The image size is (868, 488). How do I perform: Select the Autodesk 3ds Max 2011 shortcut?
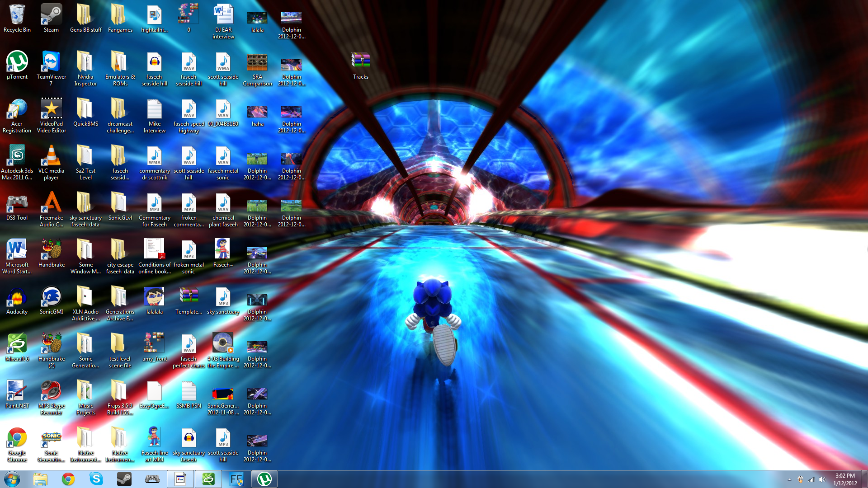17,163
